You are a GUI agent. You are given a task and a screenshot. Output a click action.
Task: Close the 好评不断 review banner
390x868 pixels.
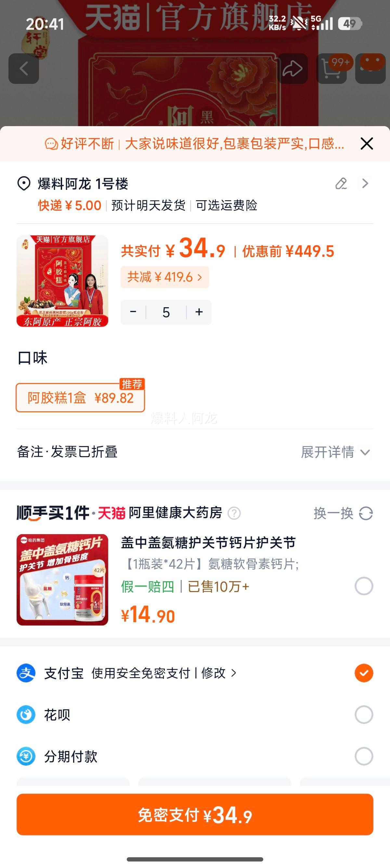(367, 144)
